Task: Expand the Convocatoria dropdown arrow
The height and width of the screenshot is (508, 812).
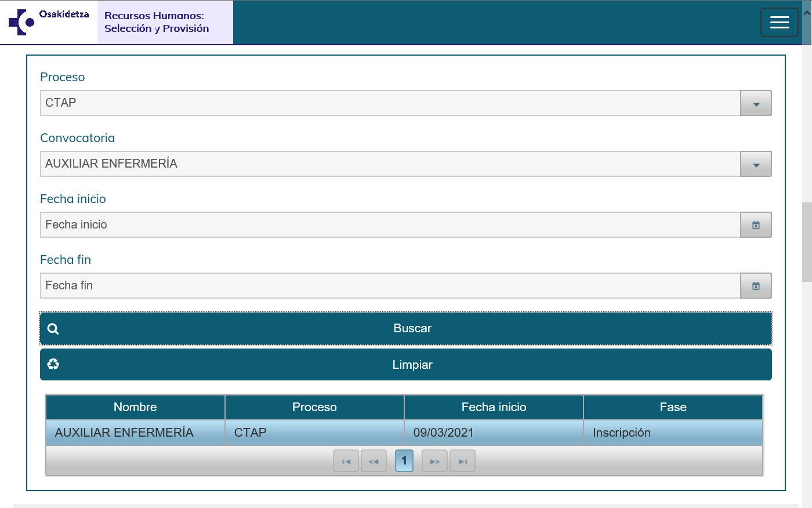Action: click(756, 164)
